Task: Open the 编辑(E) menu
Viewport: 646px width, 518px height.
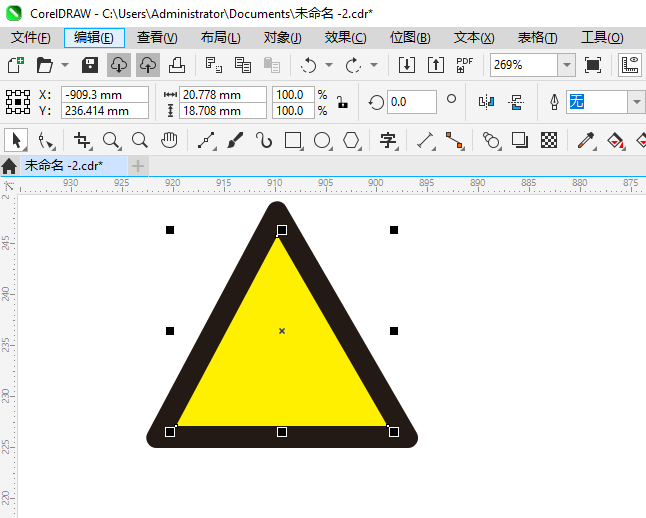Action: [x=94, y=38]
